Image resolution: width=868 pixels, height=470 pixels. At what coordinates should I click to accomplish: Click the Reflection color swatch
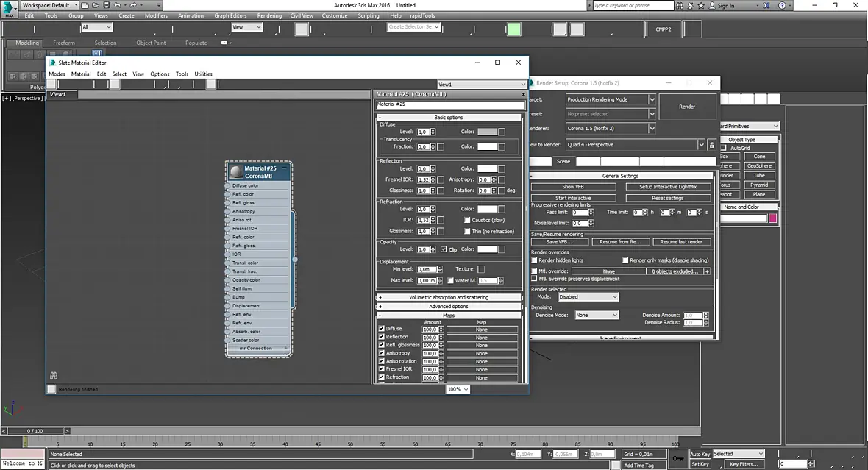tap(487, 169)
